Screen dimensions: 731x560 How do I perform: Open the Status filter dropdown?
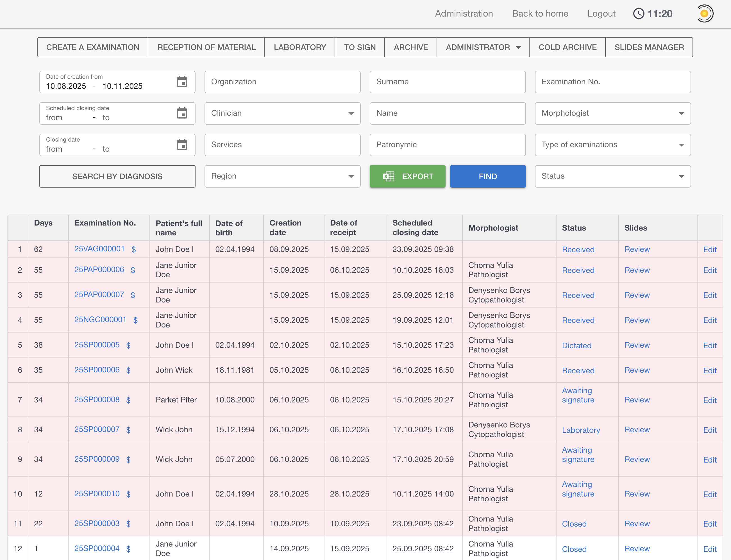682,176
